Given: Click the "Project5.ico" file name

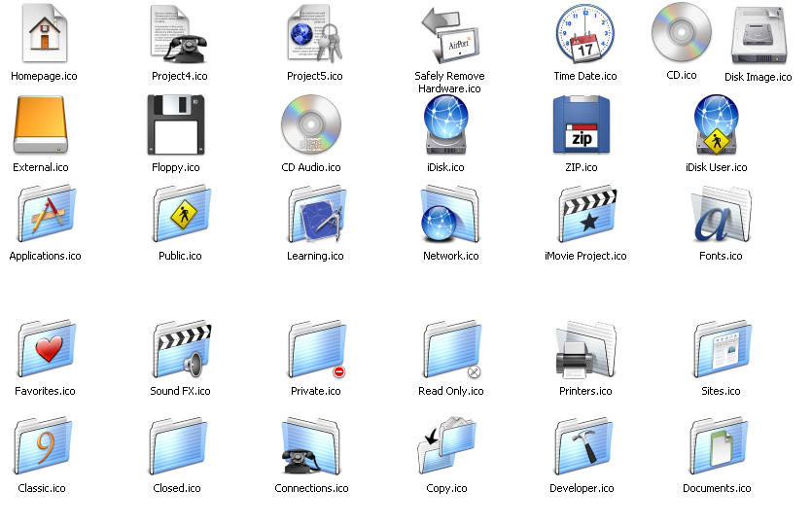Looking at the screenshot, I should point(315,76).
